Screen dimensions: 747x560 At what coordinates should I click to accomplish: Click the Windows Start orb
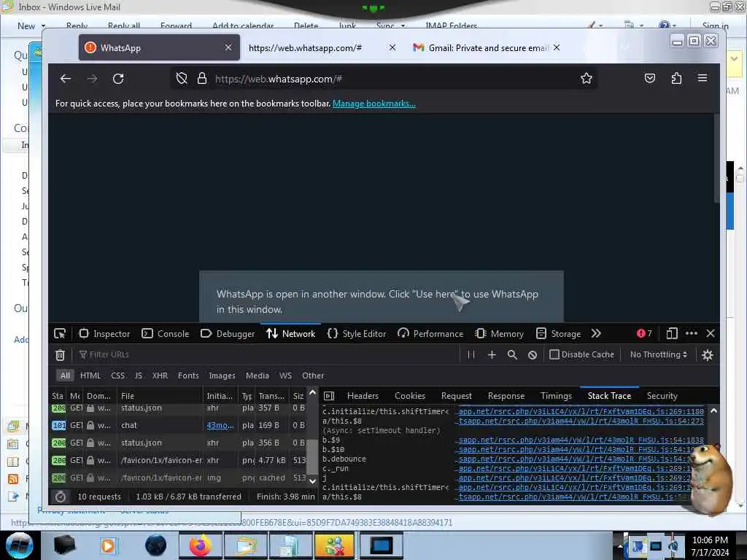pyautogui.click(x=19, y=545)
